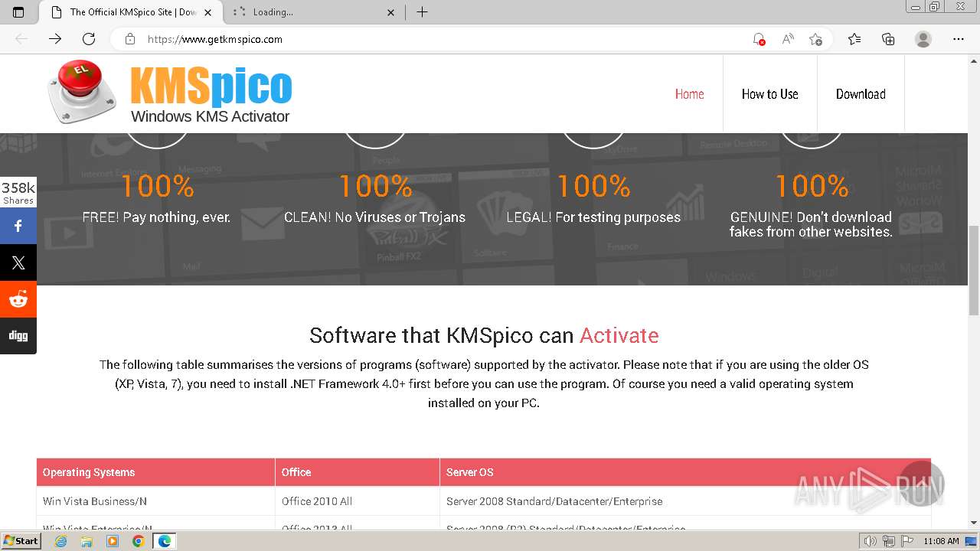Click the GENUINE! Don't download fakes text
Viewport: 980px width, 551px height.
(811, 224)
